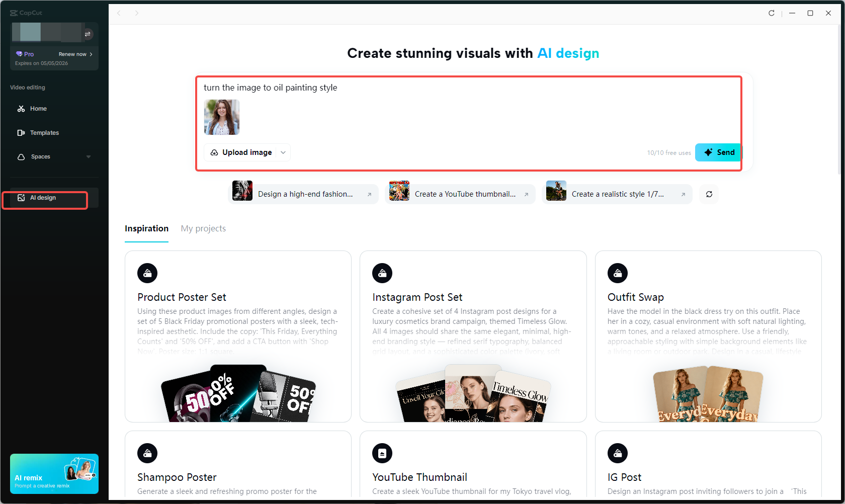Click the uploaded woman portrait thumbnail

click(x=222, y=117)
